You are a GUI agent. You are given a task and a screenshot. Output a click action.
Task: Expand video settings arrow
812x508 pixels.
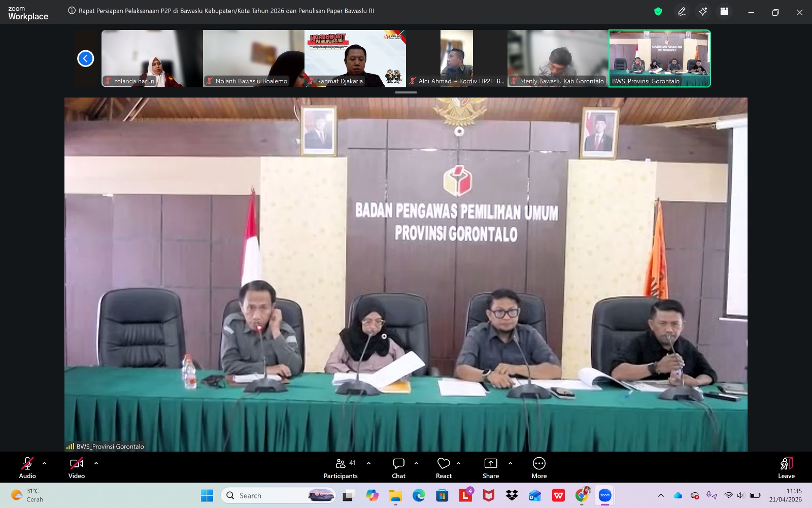(96, 463)
